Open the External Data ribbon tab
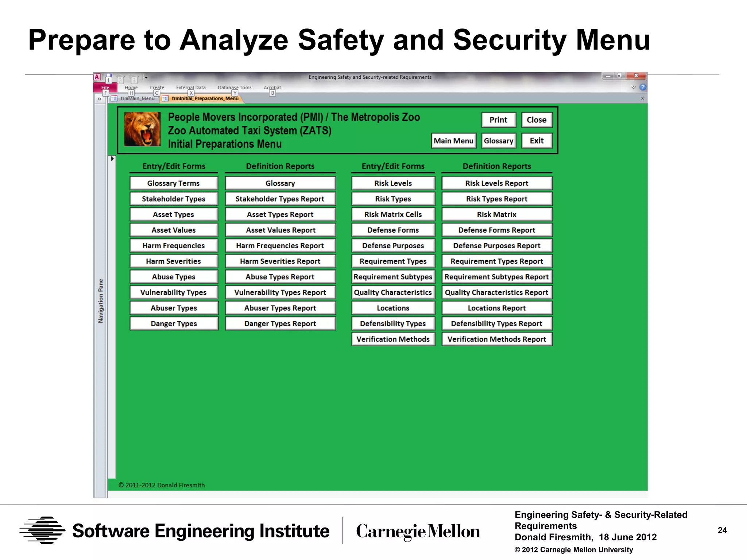 [191, 87]
